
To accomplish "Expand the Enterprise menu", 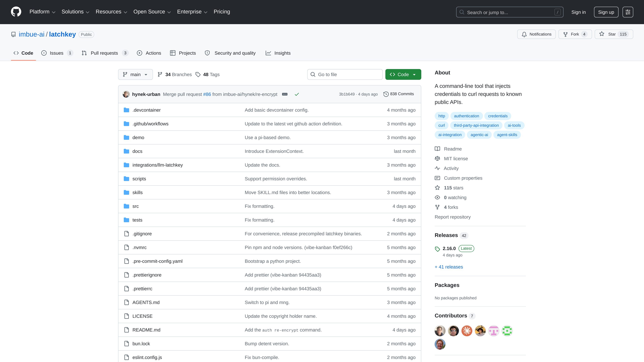I will tap(192, 12).
